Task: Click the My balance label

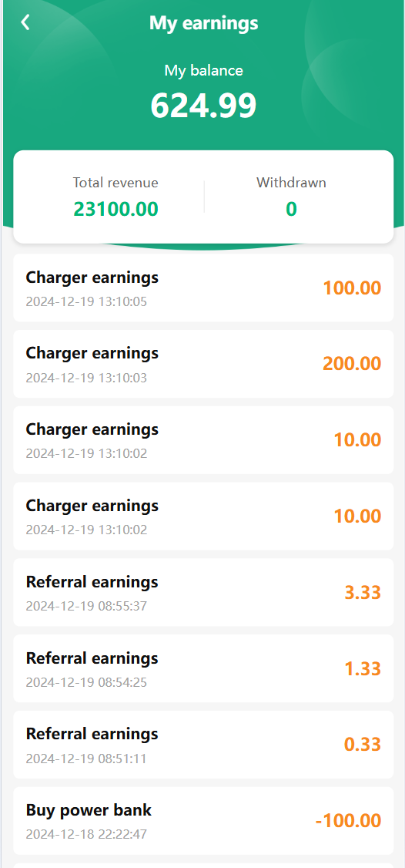Action: pyautogui.click(x=203, y=71)
